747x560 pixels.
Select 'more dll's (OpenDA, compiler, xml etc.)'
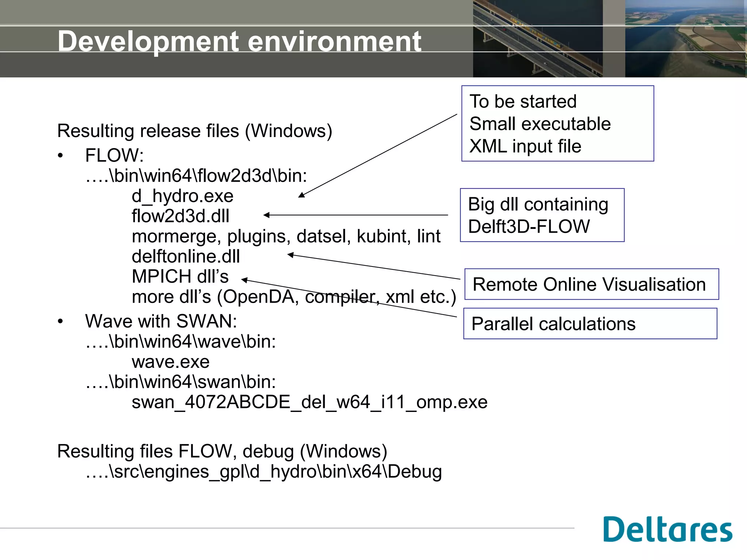click(x=294, y=297)
